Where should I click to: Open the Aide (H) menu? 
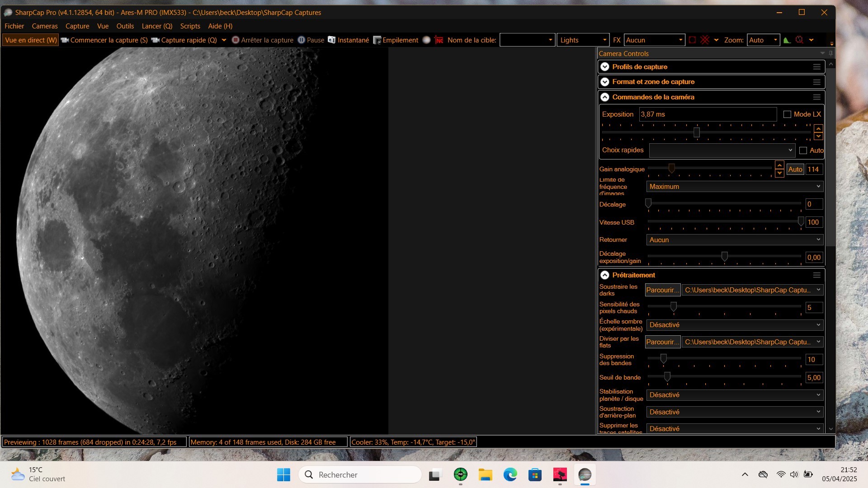coord(220,26)
